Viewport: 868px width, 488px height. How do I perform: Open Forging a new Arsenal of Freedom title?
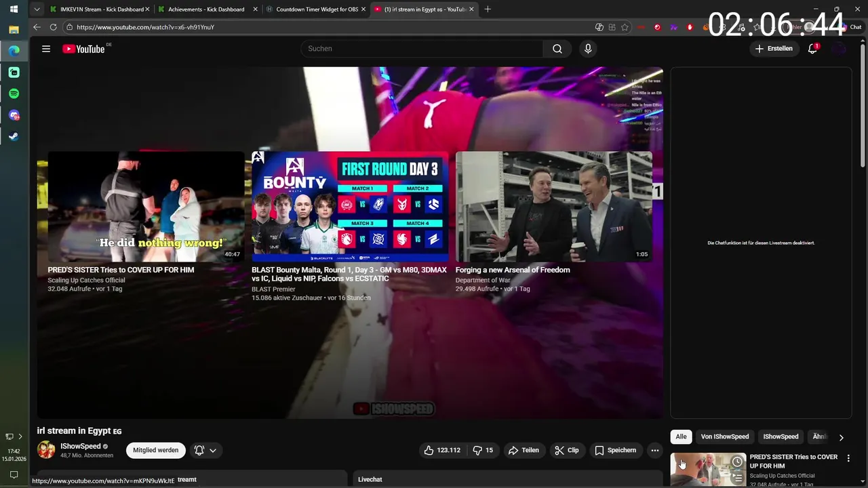click(513, 270)
